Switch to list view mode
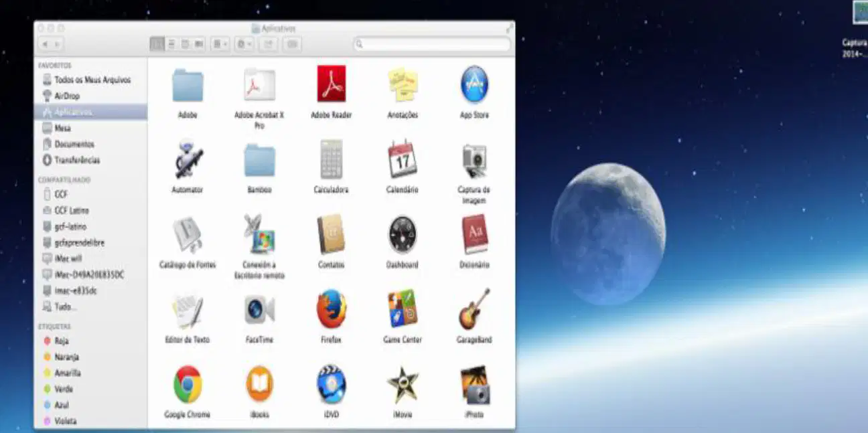The width and height of the screenshot is (868, 433). 171,44
